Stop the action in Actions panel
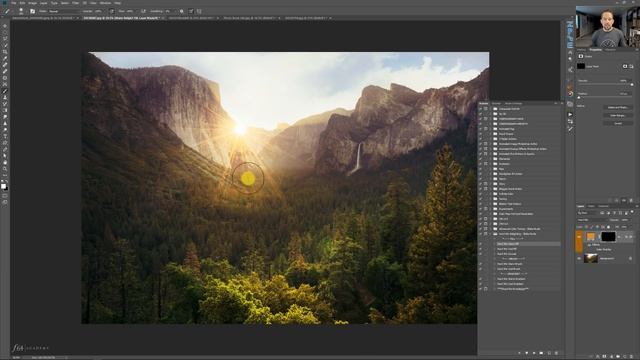 click(519, 353)
